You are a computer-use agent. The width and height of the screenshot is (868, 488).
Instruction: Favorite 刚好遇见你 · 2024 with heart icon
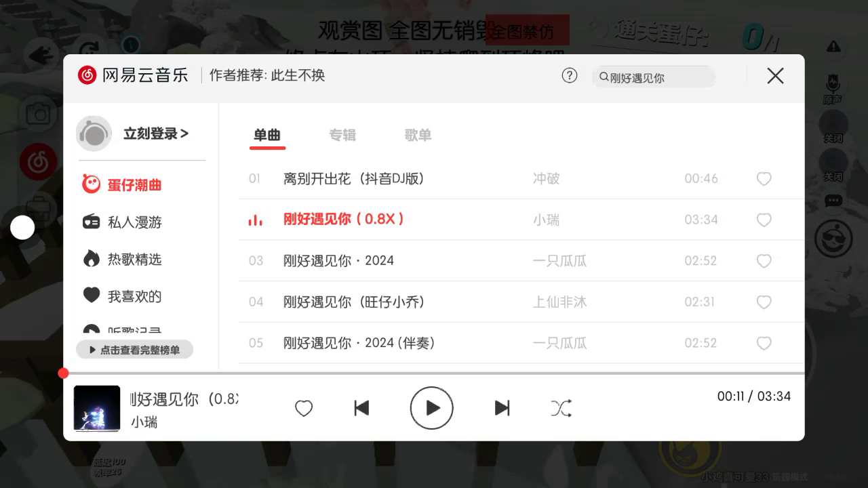[764, 261]
